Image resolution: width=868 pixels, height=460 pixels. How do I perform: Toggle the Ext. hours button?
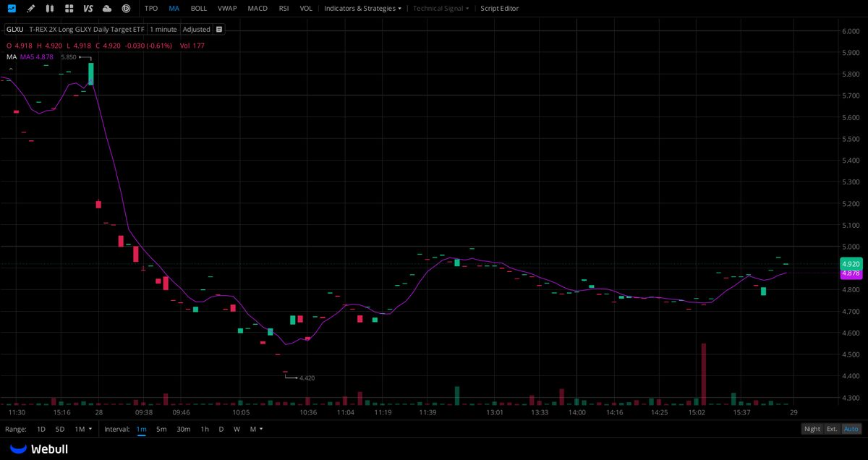click(833, 429)
